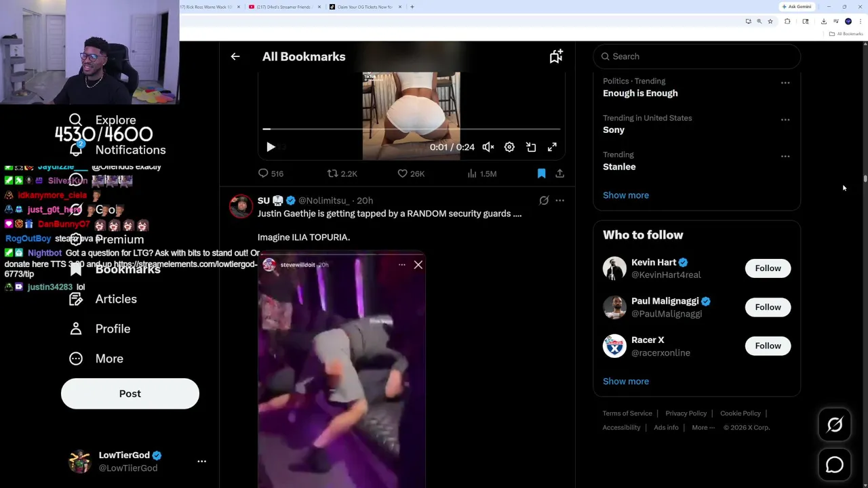Open All Bookmarks folder in bookmarks bar
Screen dimensions: 868x488
(x=846, y=34)
